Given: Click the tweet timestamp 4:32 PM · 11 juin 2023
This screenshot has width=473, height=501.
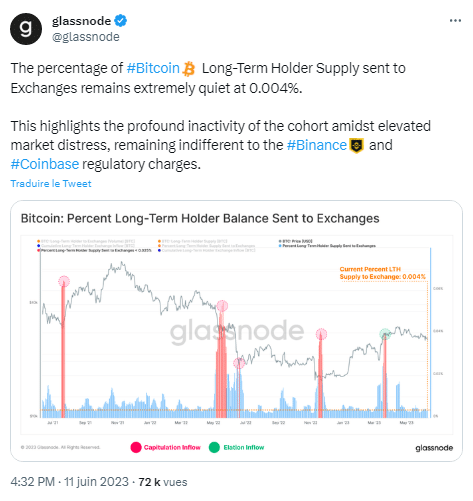Looking at the screenshot, I should coord(70,482).
